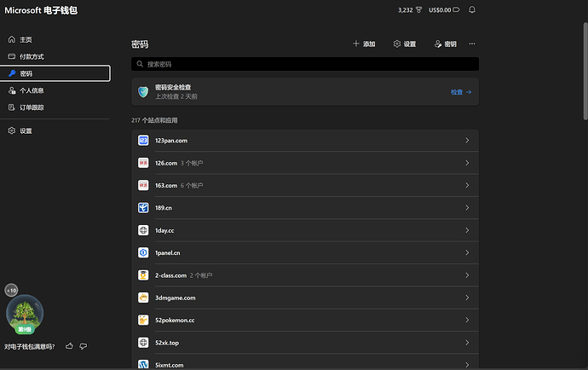
Task: Open the 主页 home sidebar item
Action: tap(55, 39)
